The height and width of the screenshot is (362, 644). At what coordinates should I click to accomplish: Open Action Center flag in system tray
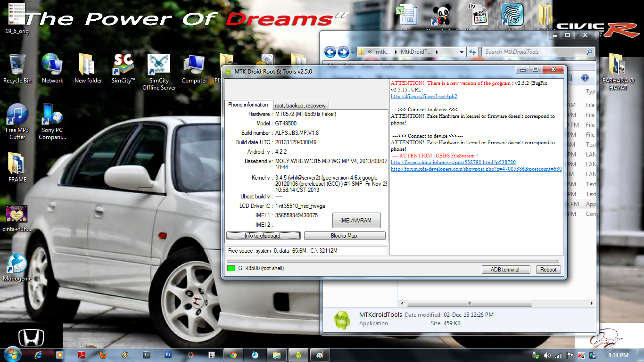(570, 355)
